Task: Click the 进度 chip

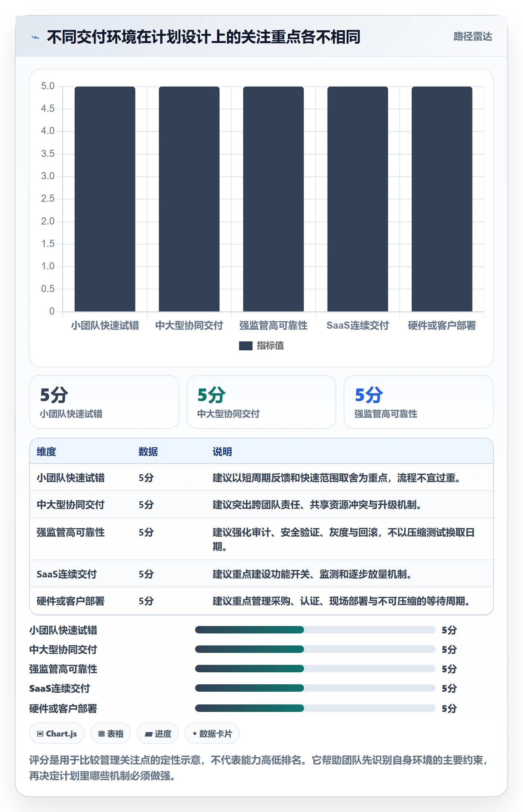Action: [158, 734]
